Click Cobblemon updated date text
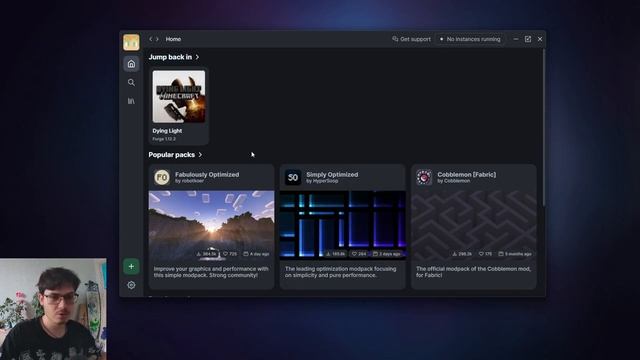Screen dimensions: 640x360 (515, 254)
